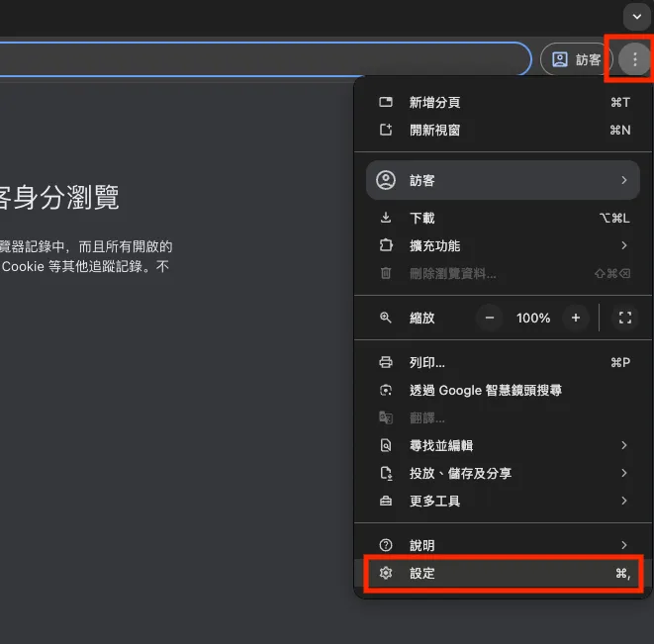Choose 新增分頁 from the menu
This screenshot has height=644, width=654.
click(x=503, y=102)
